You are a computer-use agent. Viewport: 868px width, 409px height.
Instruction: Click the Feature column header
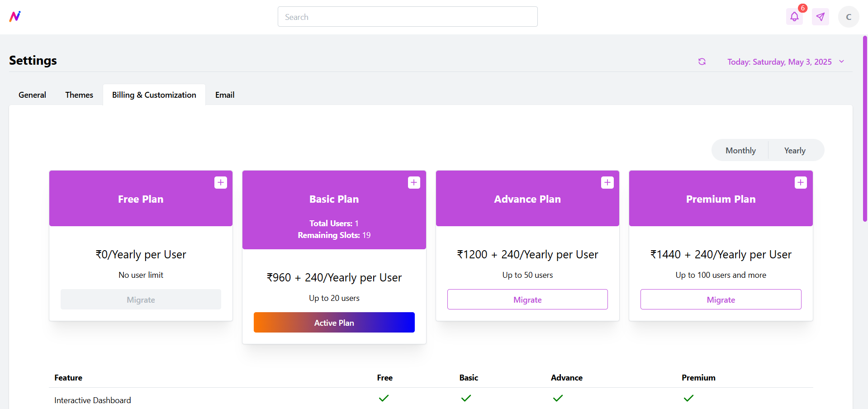pyautogui.click(x=68, y=378)
